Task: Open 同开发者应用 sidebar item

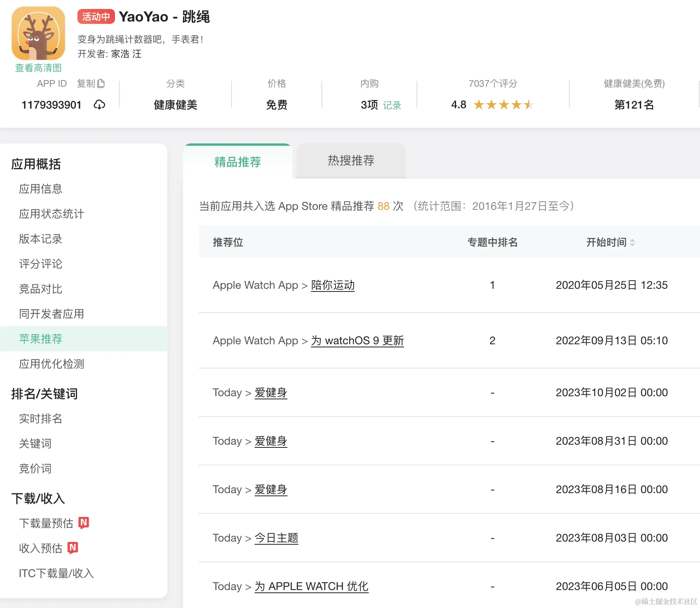Action: [x=52, y=314]
